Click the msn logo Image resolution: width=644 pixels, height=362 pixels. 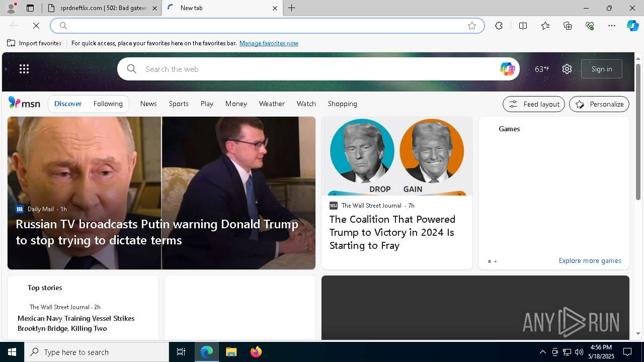click(x=24, y=103)
